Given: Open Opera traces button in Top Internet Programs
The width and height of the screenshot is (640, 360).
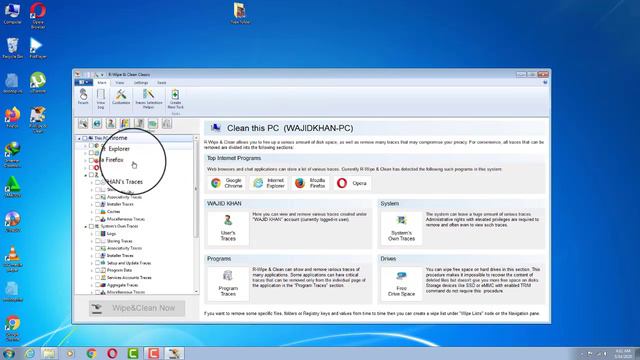Looking at the screenshot, I should pos(352,183).
